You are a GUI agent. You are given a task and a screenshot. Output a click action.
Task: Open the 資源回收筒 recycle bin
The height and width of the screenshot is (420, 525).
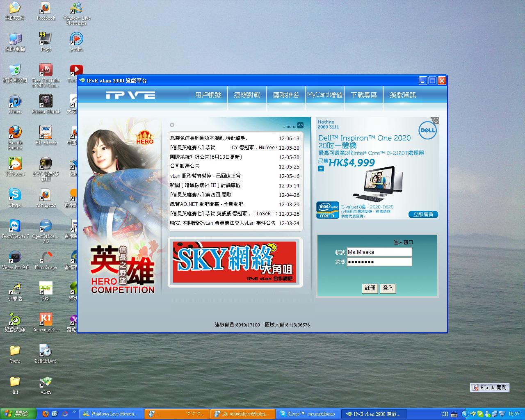(x=15, y=74)
